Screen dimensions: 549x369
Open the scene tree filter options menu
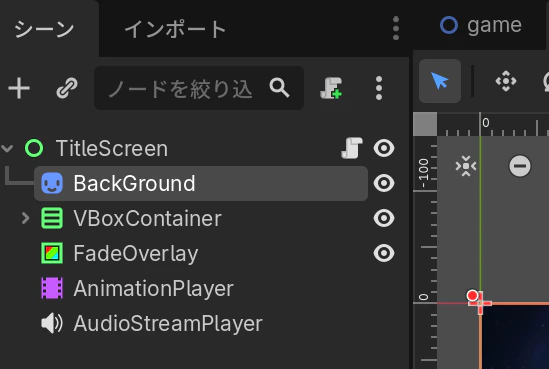(379, 88)
